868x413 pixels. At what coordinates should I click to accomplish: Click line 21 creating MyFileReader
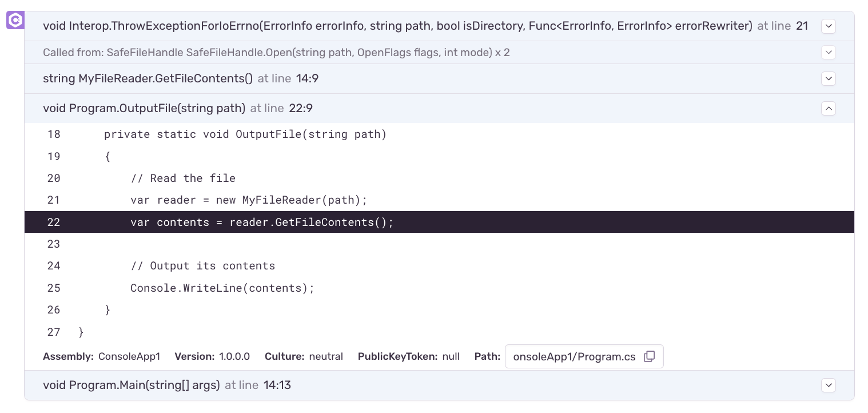[x=249, y=200]
